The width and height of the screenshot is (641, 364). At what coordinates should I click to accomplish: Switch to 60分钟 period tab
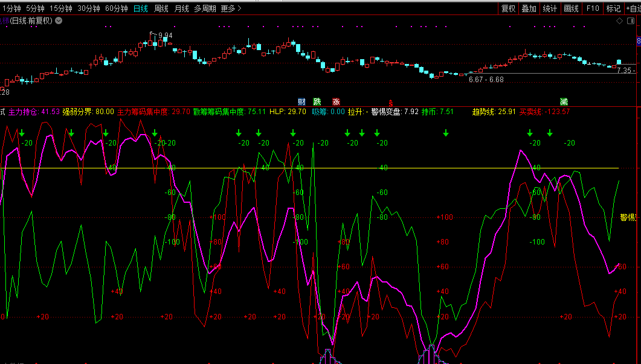pyautogui.click(x=116, y=8)
